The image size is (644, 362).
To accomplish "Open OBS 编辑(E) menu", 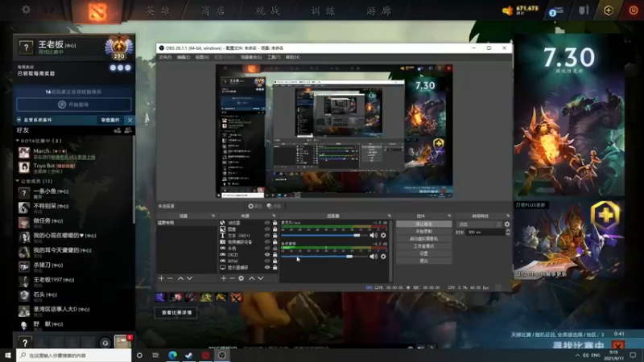I will [x=184, y=57].
